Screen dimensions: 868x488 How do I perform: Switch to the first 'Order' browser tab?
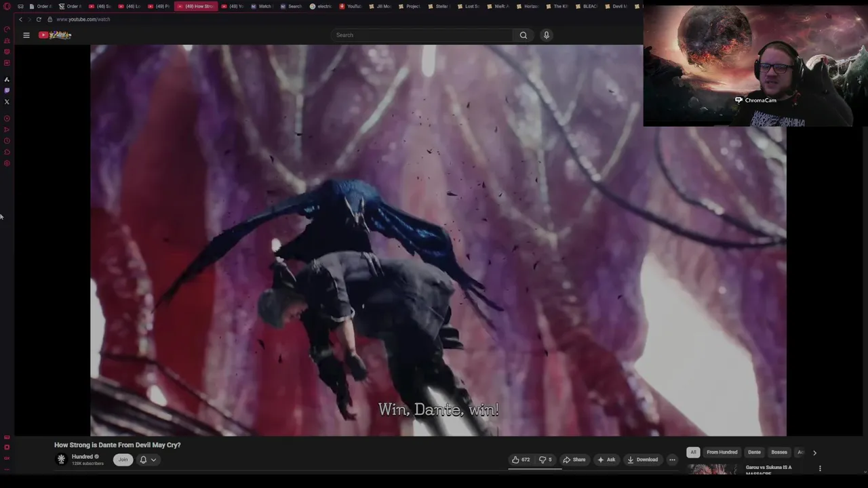point(40,6)
